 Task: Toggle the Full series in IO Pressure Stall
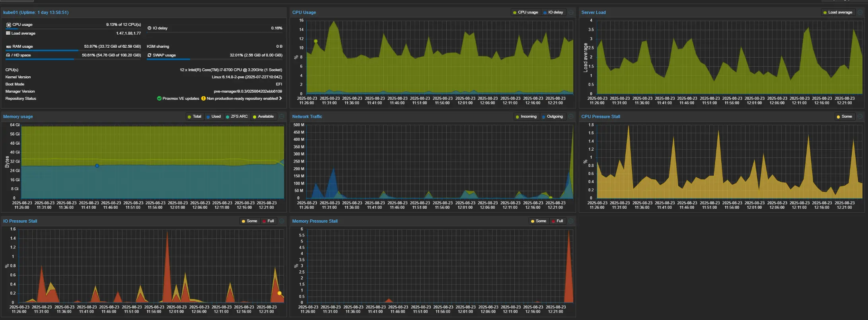[x=269, y=221]
